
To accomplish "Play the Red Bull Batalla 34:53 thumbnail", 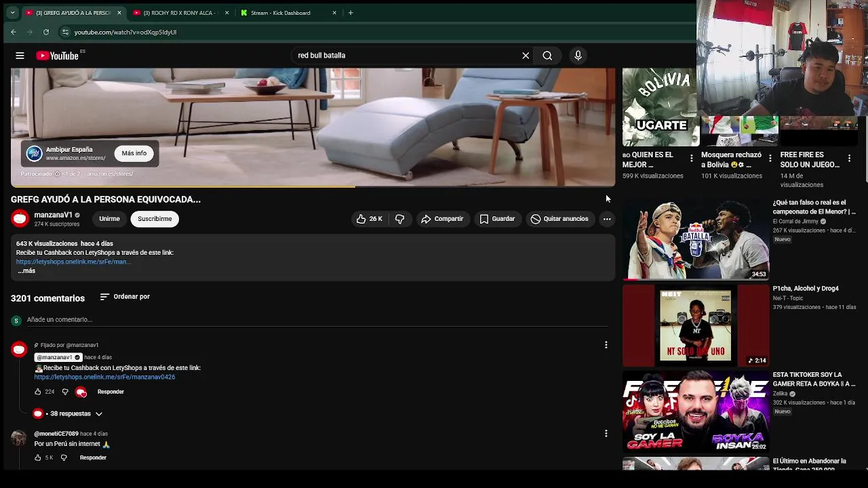I will pyautogui.click(x=696, y=239).
